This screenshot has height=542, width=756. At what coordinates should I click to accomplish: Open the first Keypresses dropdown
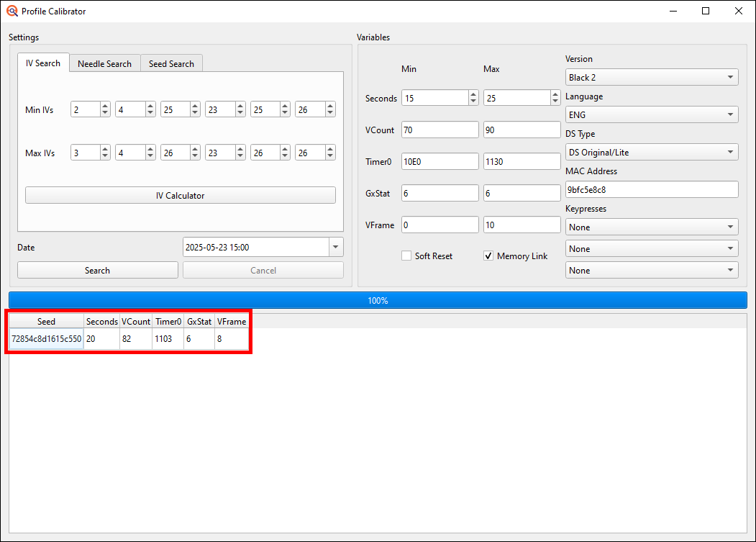coord(652,227)
